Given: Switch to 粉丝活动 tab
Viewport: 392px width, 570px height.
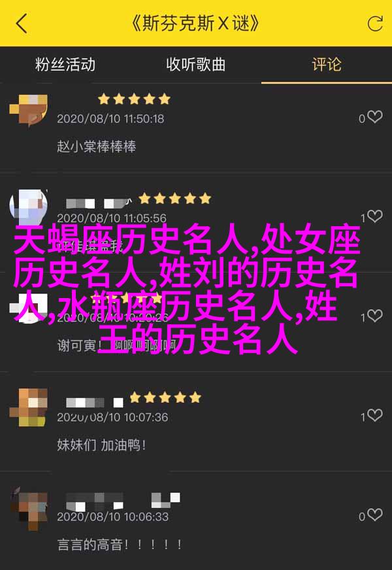Looking at the screenshot, I should click(65, 65).
